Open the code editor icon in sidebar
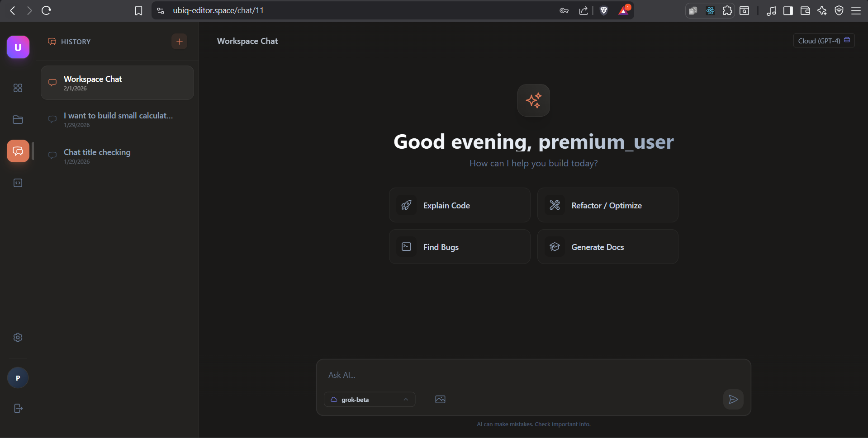868x438 pixels. 18,183
